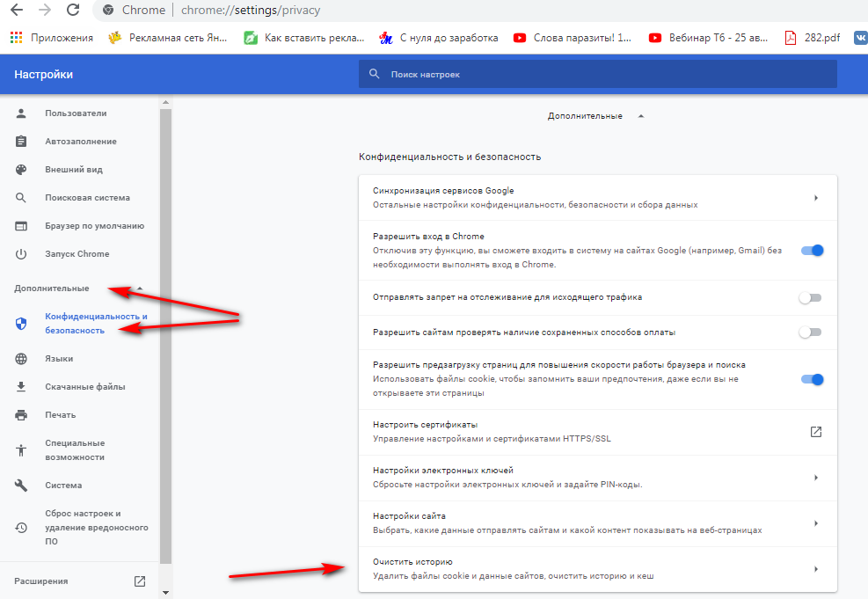Open the Автозаполнение section
The width and height of the screenshot is (868, 599).
click(x=81, y=141)
